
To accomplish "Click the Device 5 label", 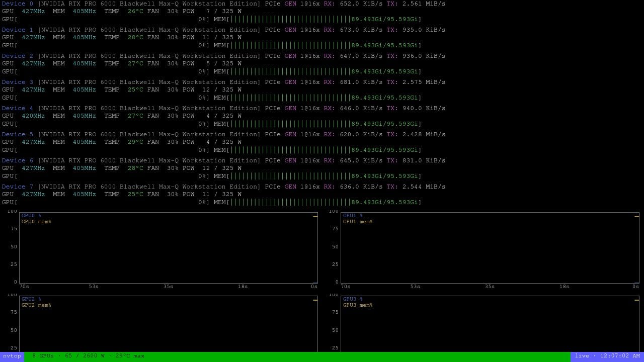I will click(x=18, y=134).
